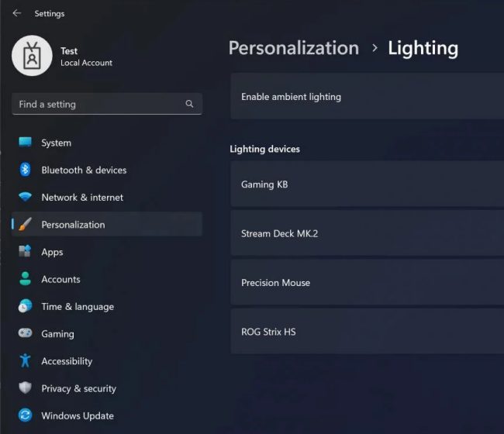Open Stream Deck MK.2 device settings

click(367, 233)
